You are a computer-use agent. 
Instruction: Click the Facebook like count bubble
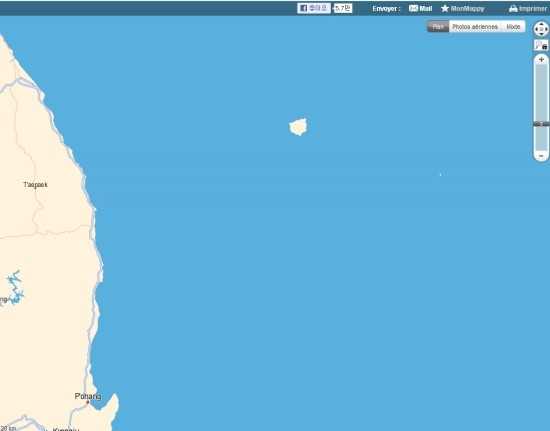point(343,8)
